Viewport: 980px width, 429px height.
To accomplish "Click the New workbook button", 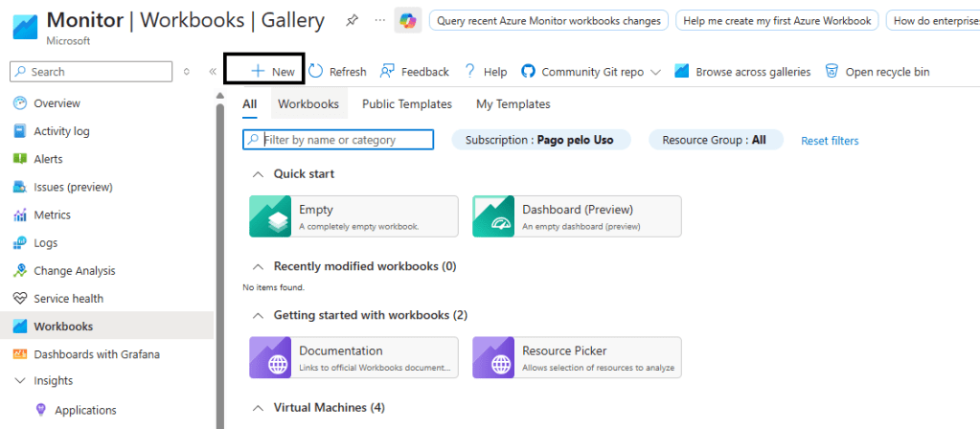I will point(273,72).
